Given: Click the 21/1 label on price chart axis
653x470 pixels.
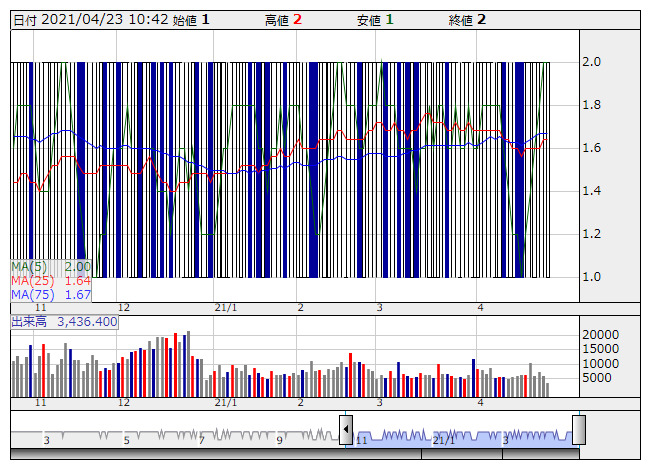Looking at the screenshot, I should [226, 308].
